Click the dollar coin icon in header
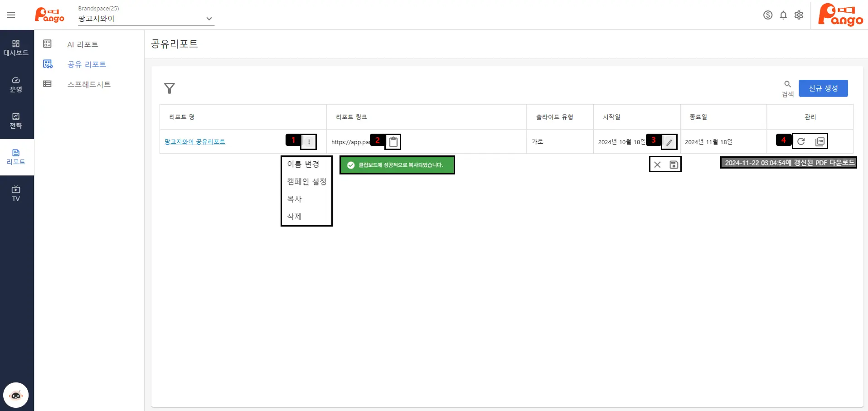868x411 pixels. coord(767,15)
